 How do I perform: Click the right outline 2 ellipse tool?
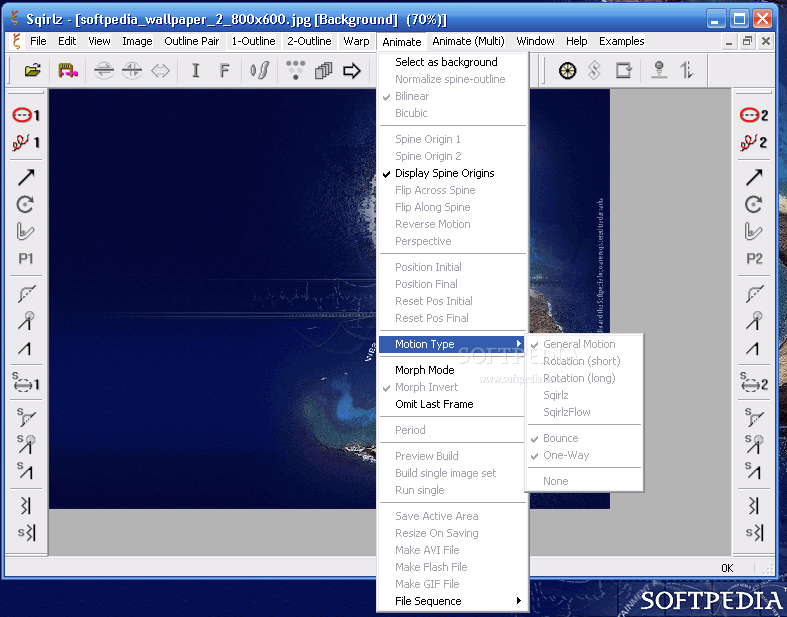tap(753, 115)
